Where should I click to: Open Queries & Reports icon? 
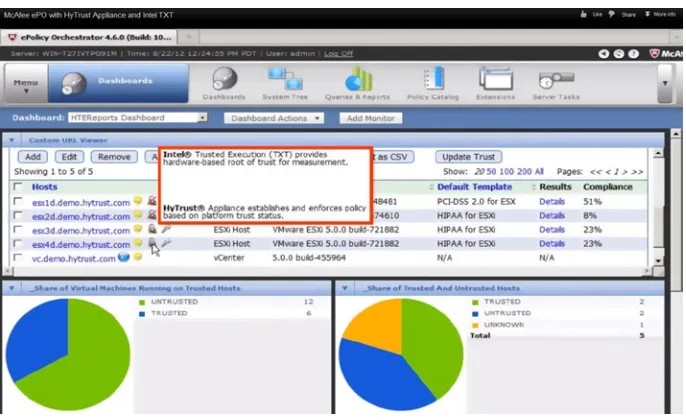(358, 79)
